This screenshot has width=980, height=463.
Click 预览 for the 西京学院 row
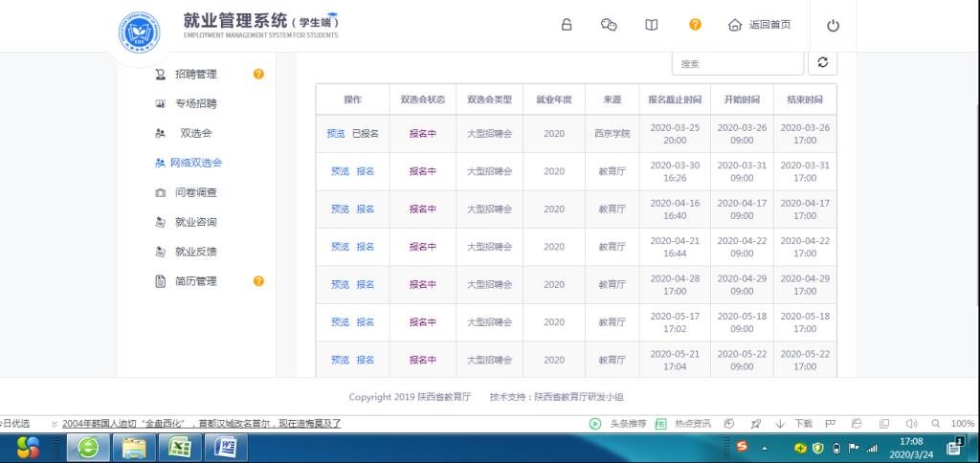click(x=336, y=134)
